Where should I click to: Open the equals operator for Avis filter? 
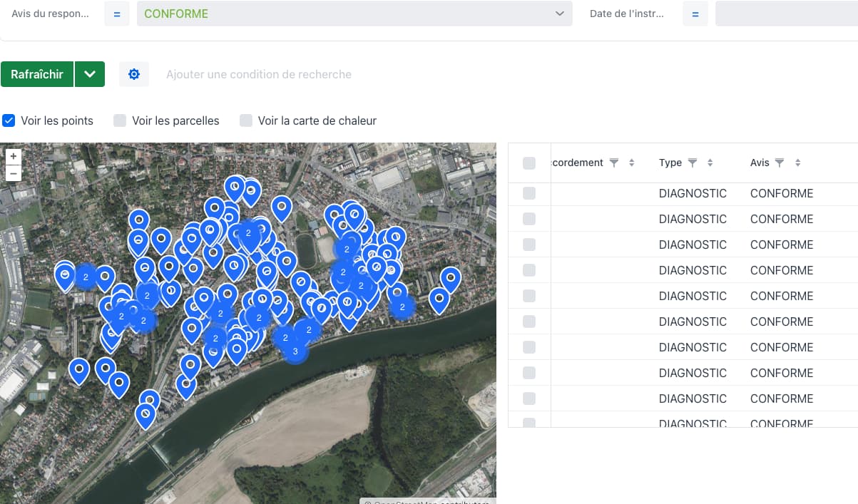[x=117, y=14]
